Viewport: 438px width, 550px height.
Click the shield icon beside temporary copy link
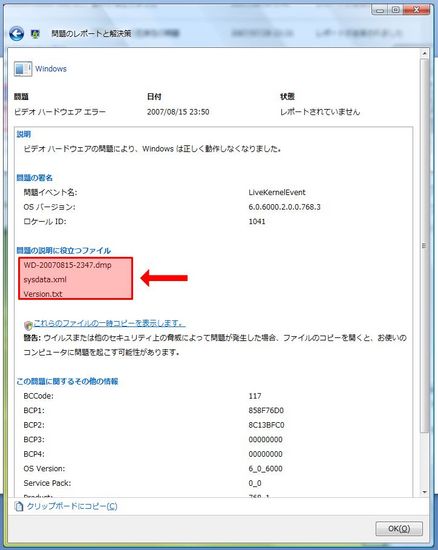click(28, 325)
